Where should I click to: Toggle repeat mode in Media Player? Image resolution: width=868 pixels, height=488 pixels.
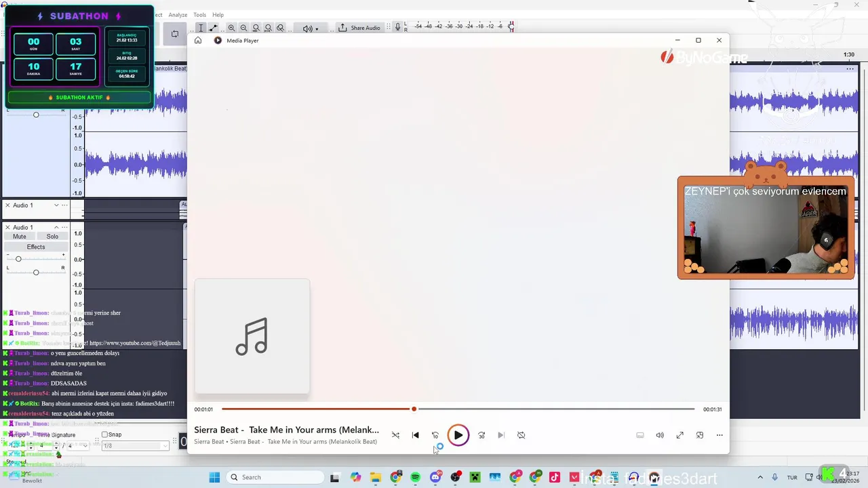pyautogui.click(x=521, y=435)
